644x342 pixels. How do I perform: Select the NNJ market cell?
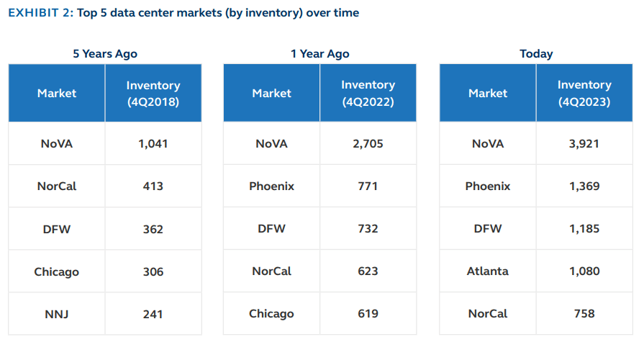pos(57,314)
